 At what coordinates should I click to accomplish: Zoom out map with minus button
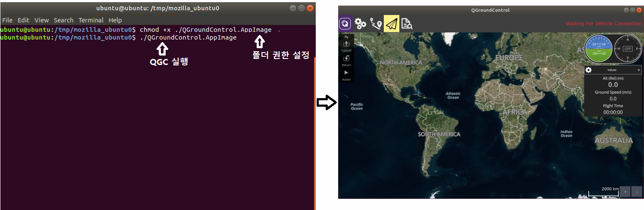tap(637, 191)
